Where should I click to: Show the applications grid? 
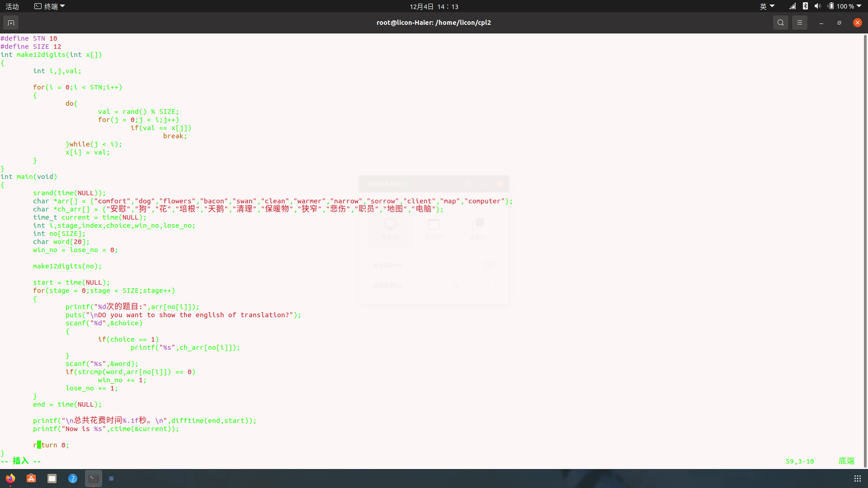(x=857, y=478)
